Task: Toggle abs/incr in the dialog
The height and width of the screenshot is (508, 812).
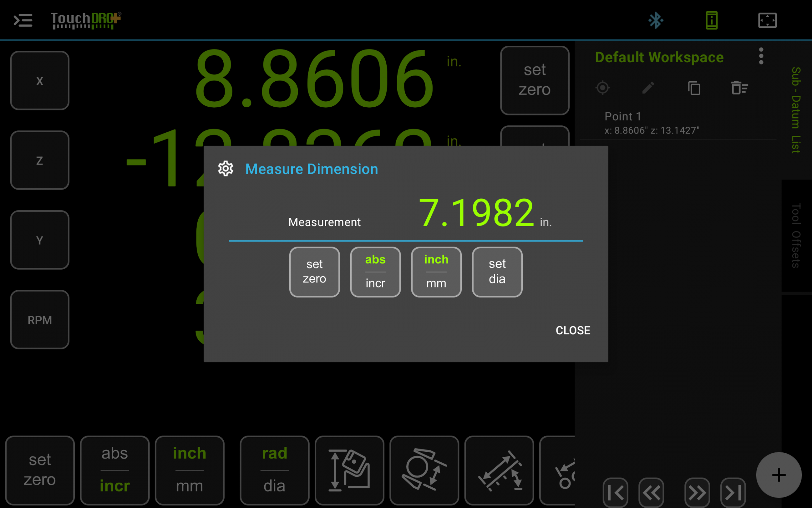Action: pos(375,272)
